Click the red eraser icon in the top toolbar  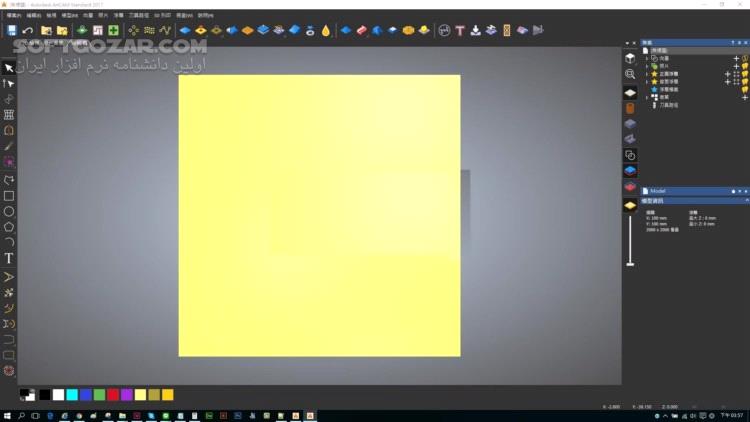[x=361, y=31]
